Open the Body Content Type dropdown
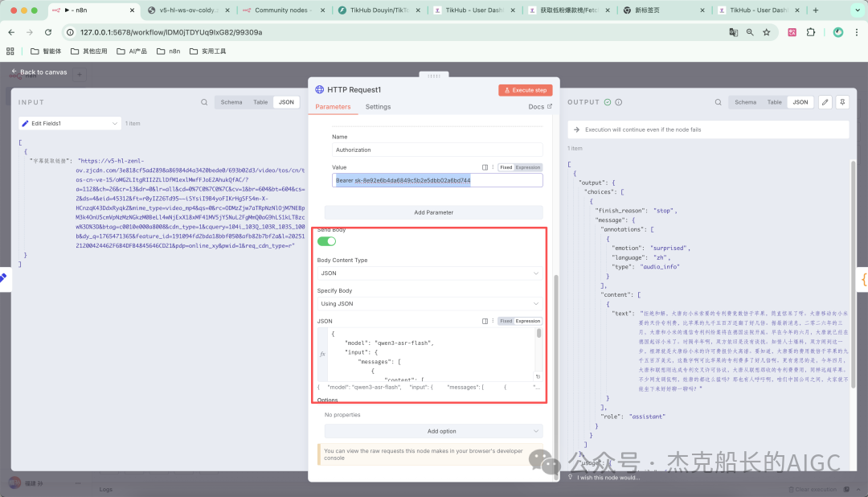 (x=429, y=273)
